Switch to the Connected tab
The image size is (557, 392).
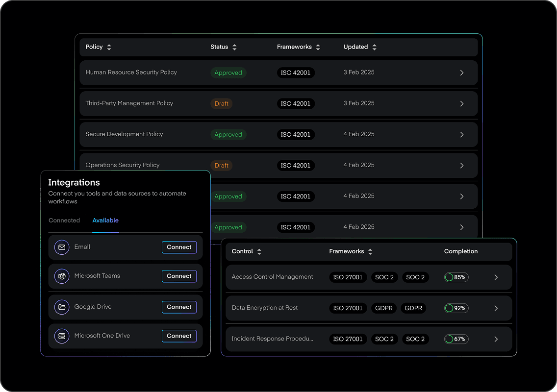(x=64, y=220)
